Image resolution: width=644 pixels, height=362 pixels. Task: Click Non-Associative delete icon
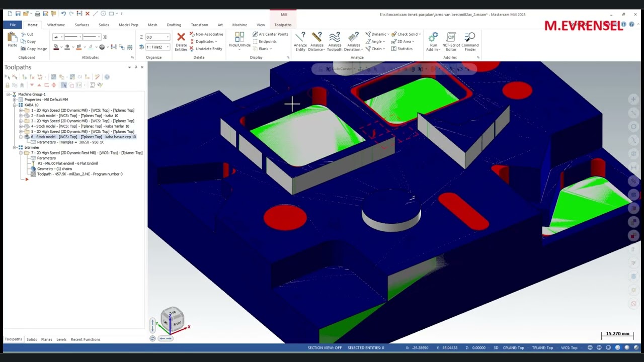coord(192,34)
